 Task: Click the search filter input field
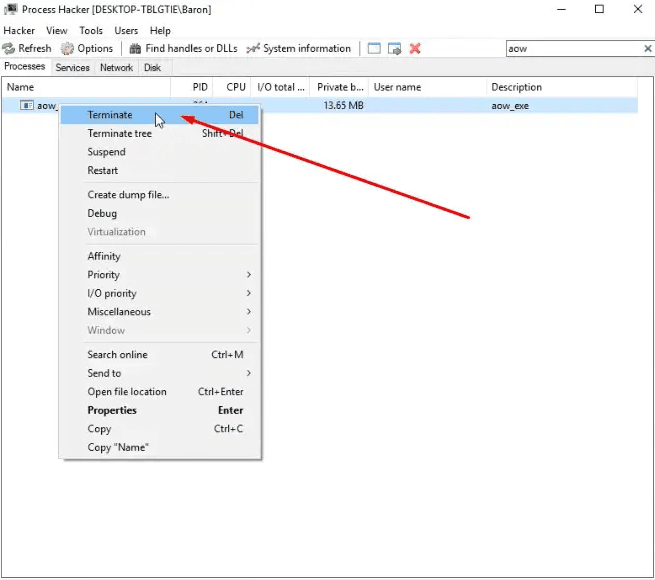pyautogui.click(x=574, y=49)
